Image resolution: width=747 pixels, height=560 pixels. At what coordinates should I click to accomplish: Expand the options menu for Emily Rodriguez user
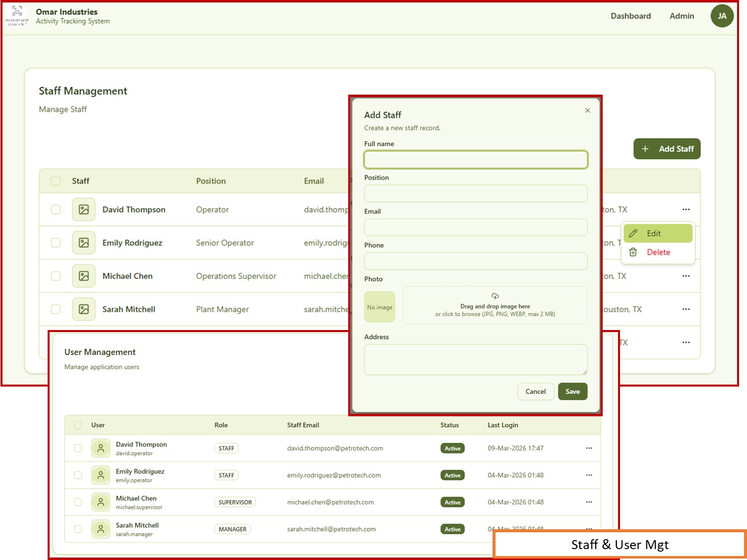coord(589,475)
